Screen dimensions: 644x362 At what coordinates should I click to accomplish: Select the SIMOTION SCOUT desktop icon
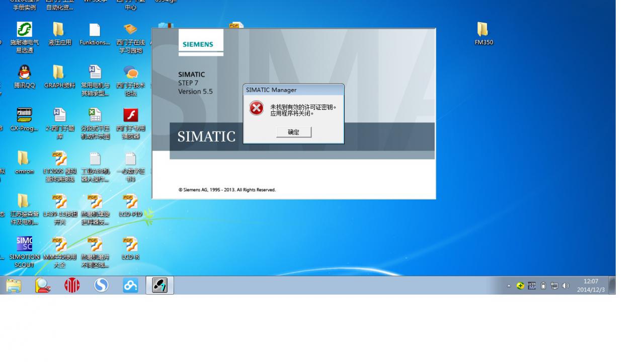pos(24,252)
